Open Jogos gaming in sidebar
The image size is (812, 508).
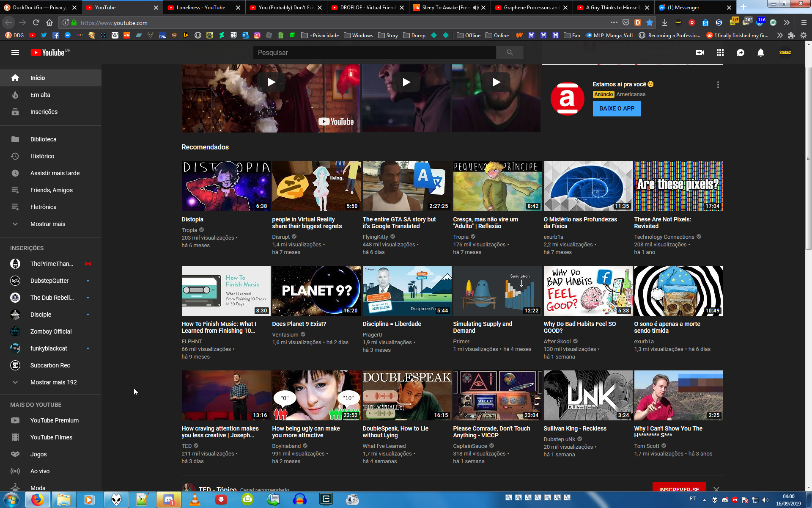[51, 454]
